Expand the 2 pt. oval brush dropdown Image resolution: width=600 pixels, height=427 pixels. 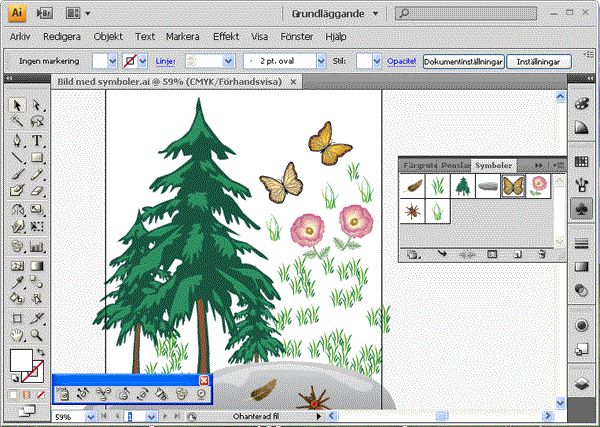pyautogui.click(x=321, y=61)
